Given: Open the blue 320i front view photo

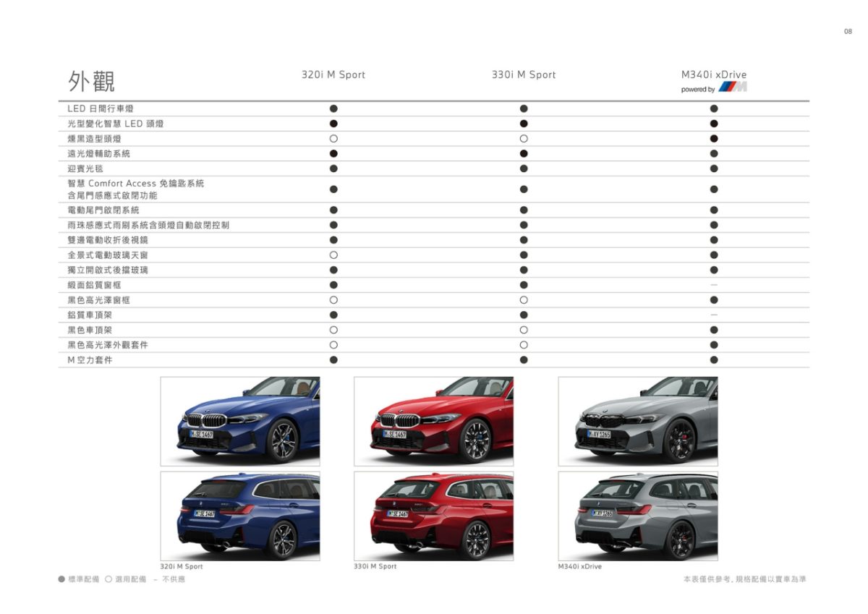Looking at the screenshot, I should tap(240, 421).
